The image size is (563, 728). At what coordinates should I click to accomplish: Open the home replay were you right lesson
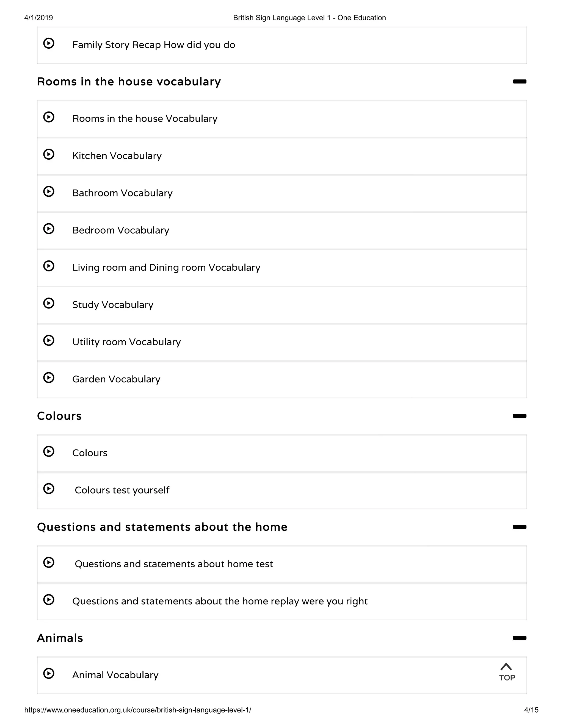[x=220, y=601]
